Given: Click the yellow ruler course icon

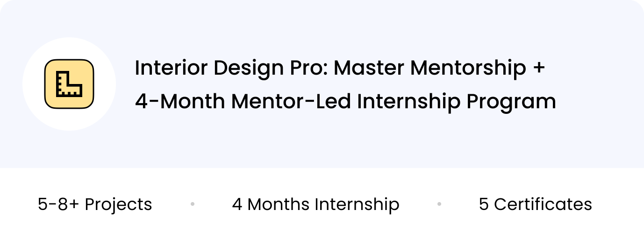Looking at the screenshot, I should (x=69, y=84).
